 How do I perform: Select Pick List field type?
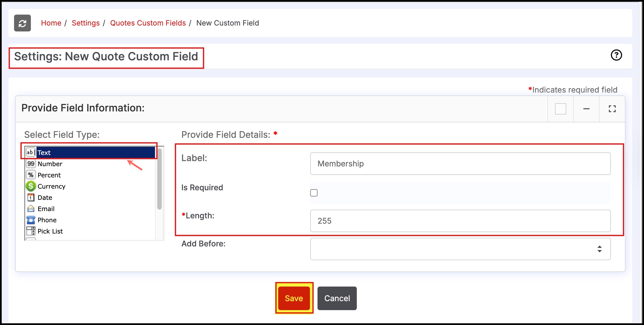click(x=50, y=231)
